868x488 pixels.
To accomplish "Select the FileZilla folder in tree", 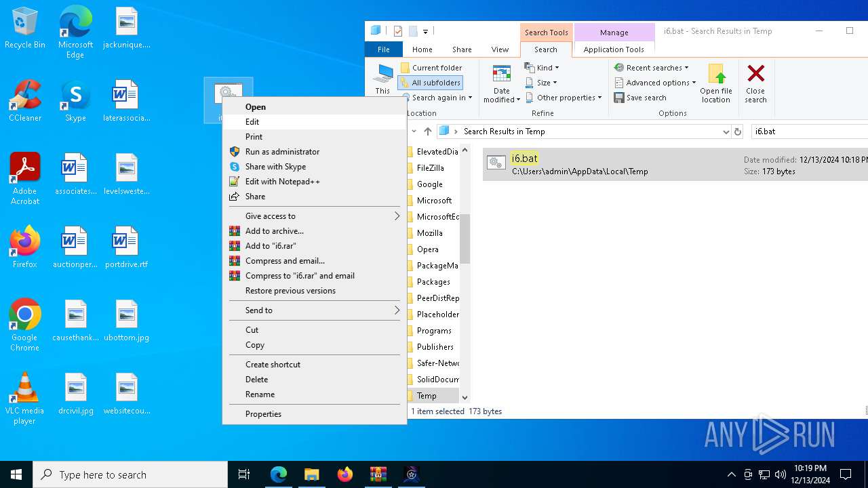I will (431, 168).
